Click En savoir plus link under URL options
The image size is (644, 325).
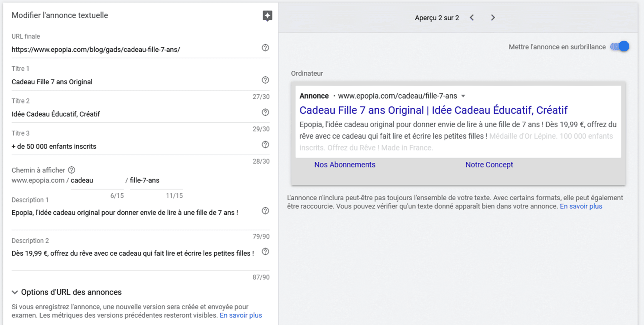pyautogui.click(x=241, y=315)
